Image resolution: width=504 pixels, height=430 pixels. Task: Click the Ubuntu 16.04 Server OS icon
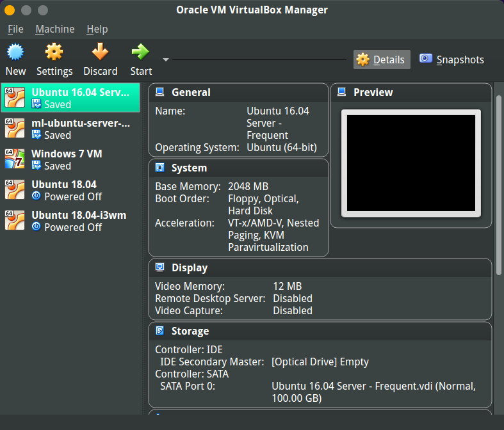(15, 97)
